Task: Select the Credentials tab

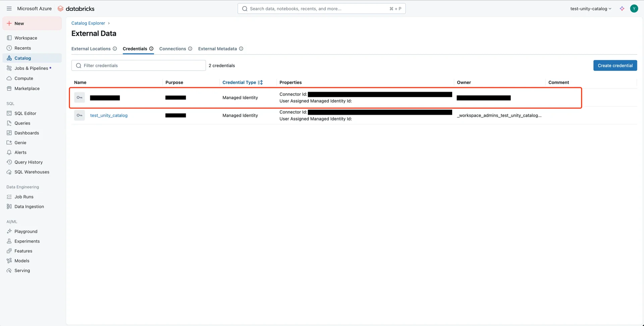Action: tap(135, 49)
